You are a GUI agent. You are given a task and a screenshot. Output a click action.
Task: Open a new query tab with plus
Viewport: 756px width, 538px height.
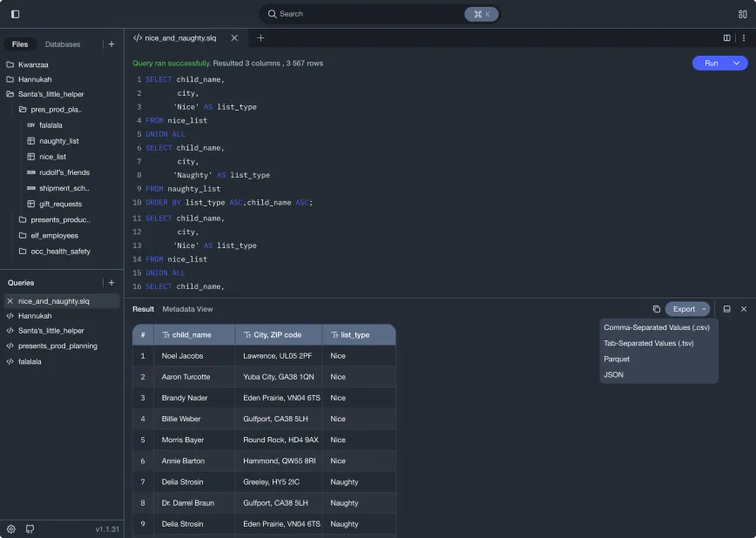pyautogui.click(x=260, y=38)
